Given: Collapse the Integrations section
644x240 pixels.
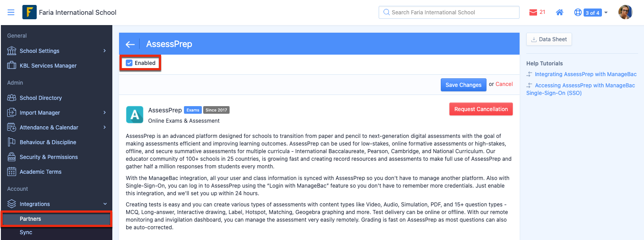Looking at the screenshot, I should (105, 204).
